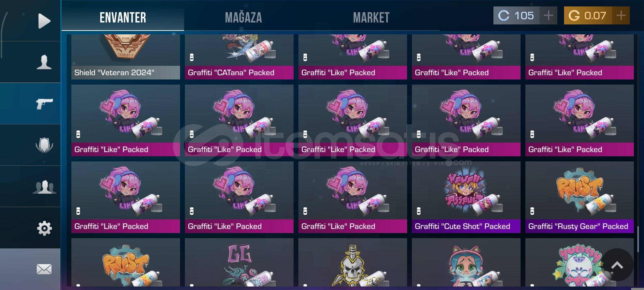Open the settings gear icon
Viewport: 644px width, 290px height.
(x=44, y=228)
